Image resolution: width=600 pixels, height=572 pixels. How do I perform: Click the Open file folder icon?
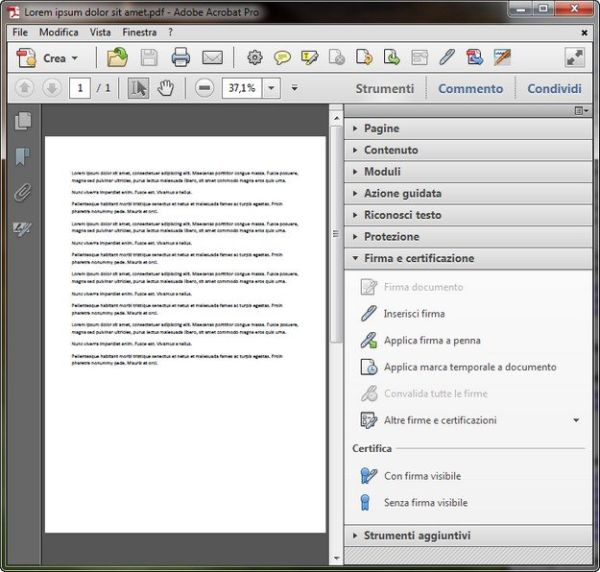(x=117, y=58)
